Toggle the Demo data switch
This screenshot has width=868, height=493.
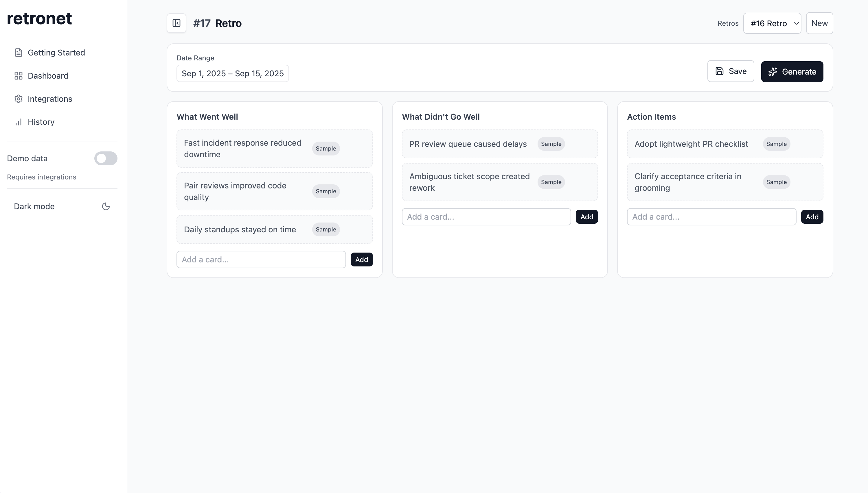[x=106, y=158]
